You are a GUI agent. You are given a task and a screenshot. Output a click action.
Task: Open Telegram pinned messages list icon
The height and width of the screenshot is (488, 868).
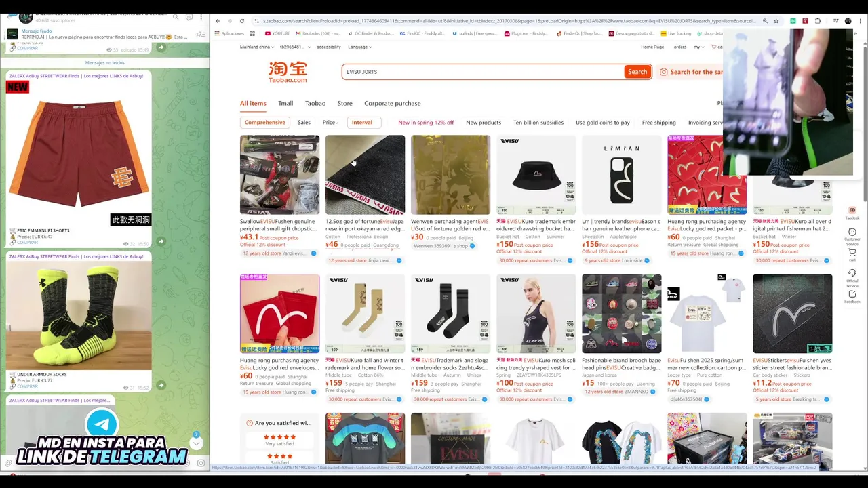pyautogui.click(x=201, y=34)
